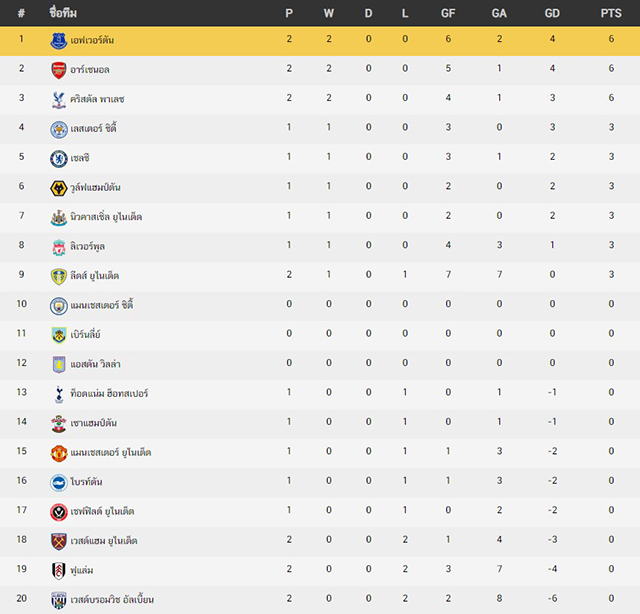640x614 pixels.
Task: Open the เซาแธมป์ตัน team link
Action: point(93,423)
